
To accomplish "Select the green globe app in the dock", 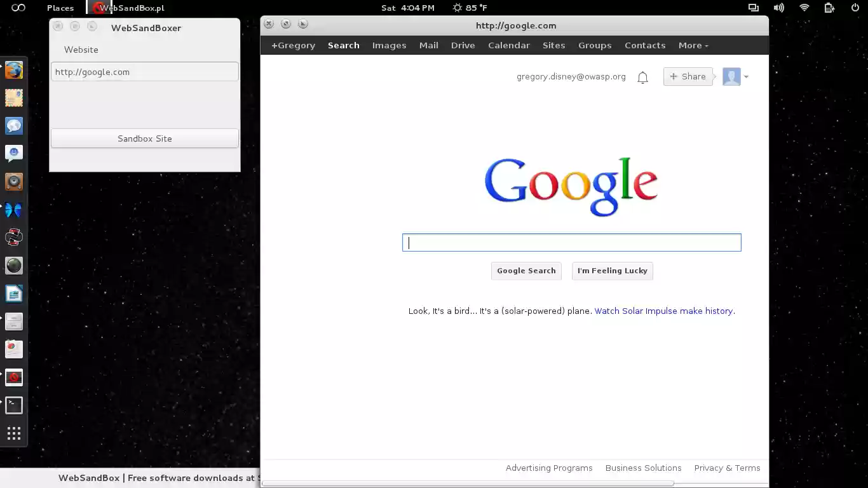I will (x=14, y=266).
